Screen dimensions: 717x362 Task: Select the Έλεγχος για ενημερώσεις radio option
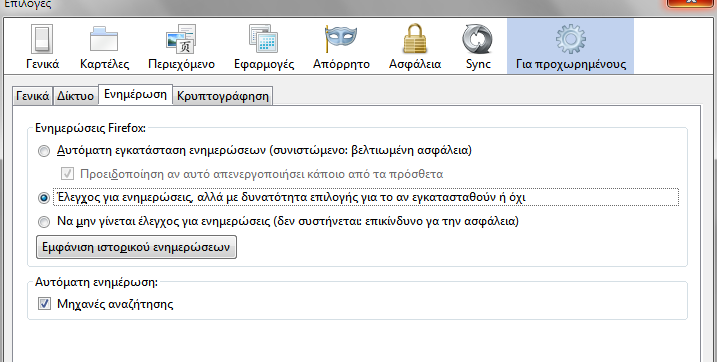click(x=44, y=198)
